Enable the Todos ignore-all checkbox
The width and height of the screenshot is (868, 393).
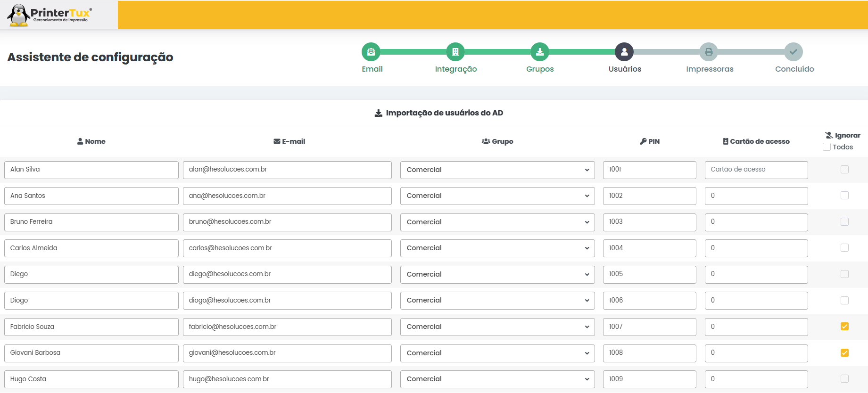pyautogui.click(x=827, y=147)
